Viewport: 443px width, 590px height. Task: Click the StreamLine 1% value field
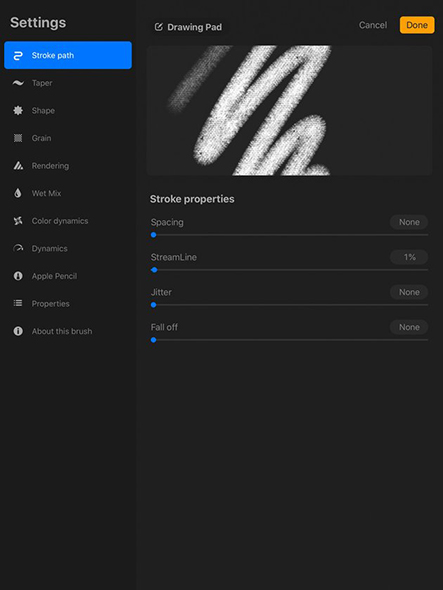click(x=409, y=257)
